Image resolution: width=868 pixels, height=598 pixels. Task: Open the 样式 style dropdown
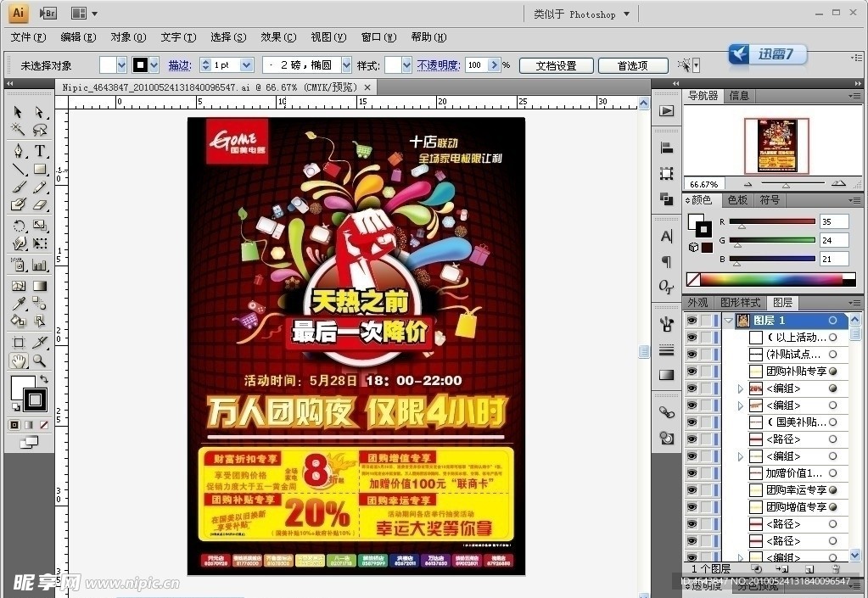point(407,65)
